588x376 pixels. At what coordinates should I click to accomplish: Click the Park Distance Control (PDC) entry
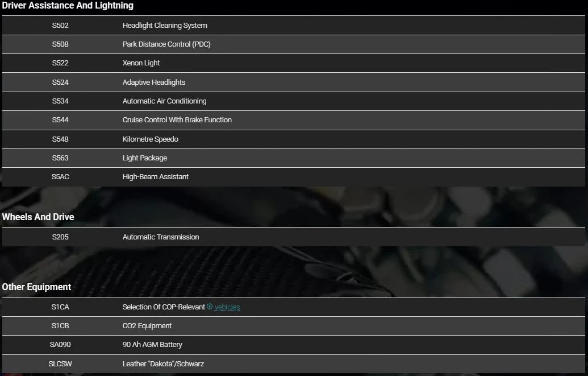[166, 44]
